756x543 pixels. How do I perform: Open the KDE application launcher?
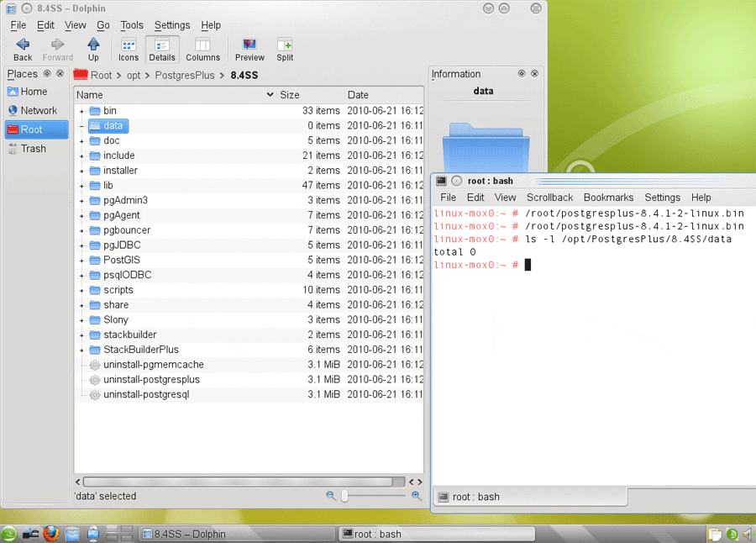tap(8, 534)
